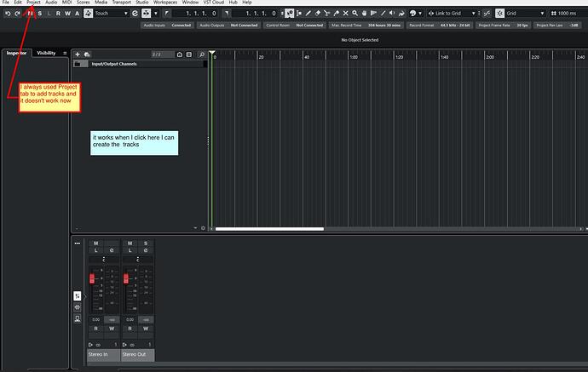The image size is (588, 372).
Task: Select the Glue tool
Action: pos(337,14)
